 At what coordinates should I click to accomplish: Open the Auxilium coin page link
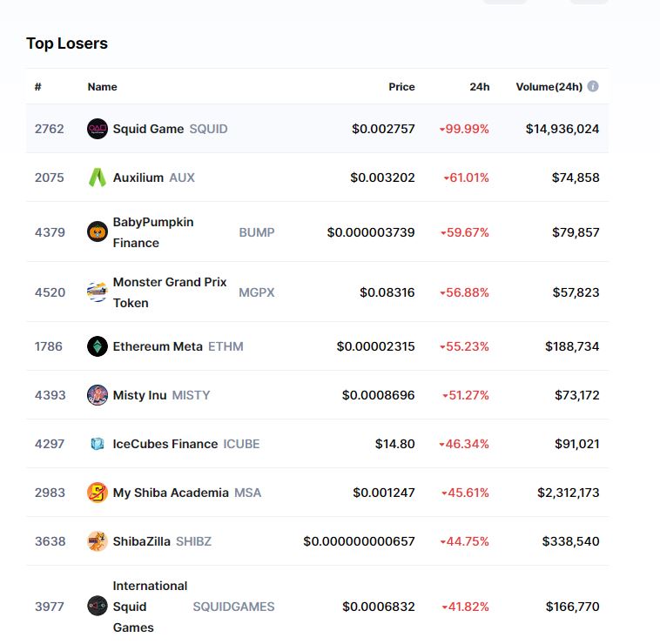point(138,178)
